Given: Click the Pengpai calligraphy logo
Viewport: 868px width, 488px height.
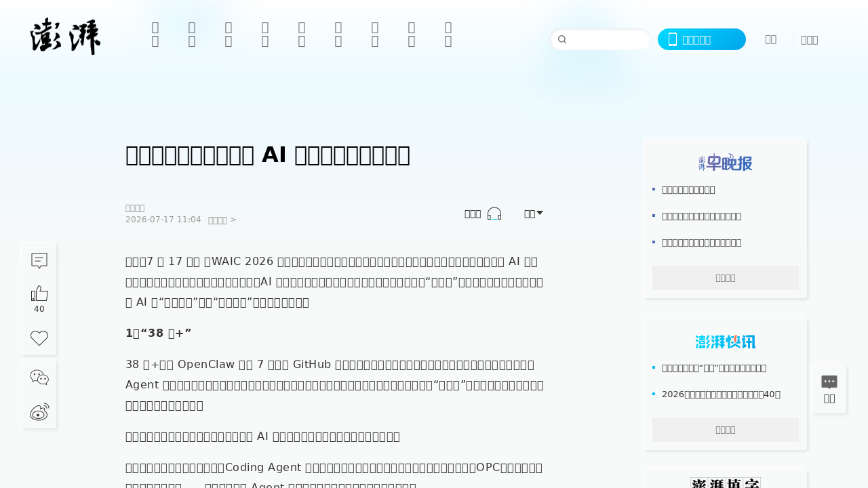Looking at the screenshot, I should [x=65, y=37].
